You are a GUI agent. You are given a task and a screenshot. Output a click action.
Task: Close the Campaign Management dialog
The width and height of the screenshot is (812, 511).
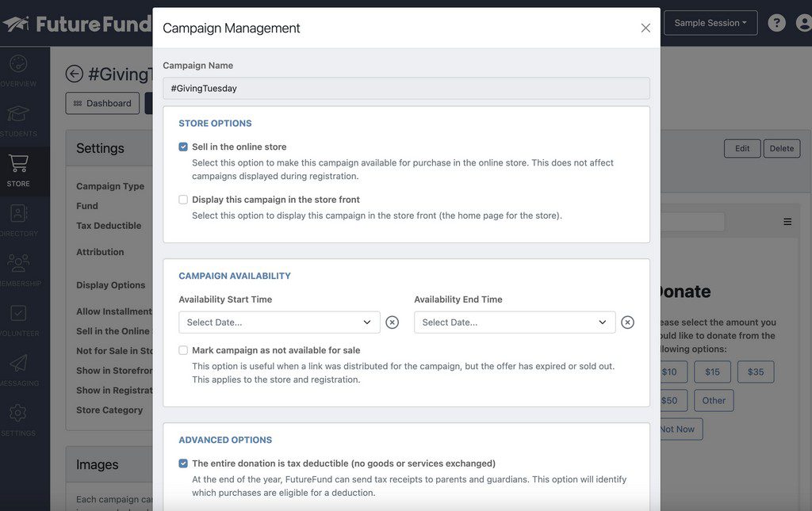pyautogui.click(x=645, y=28)
